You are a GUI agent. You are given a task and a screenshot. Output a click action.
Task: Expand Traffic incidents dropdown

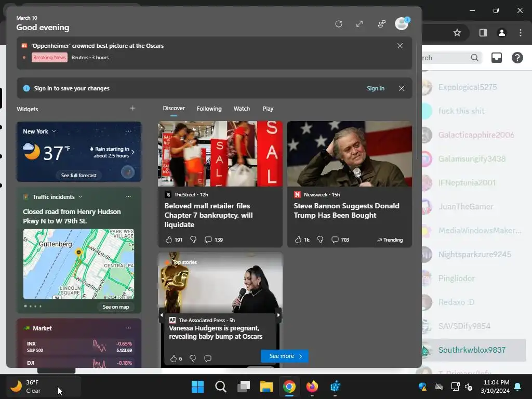pyautogui.click(x=81, y=196)
